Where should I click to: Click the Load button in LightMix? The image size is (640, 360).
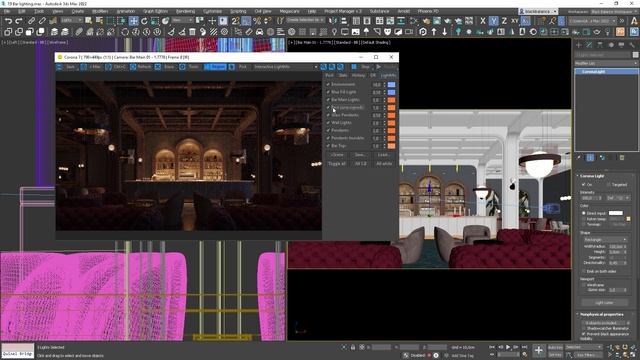click(383, 155)
